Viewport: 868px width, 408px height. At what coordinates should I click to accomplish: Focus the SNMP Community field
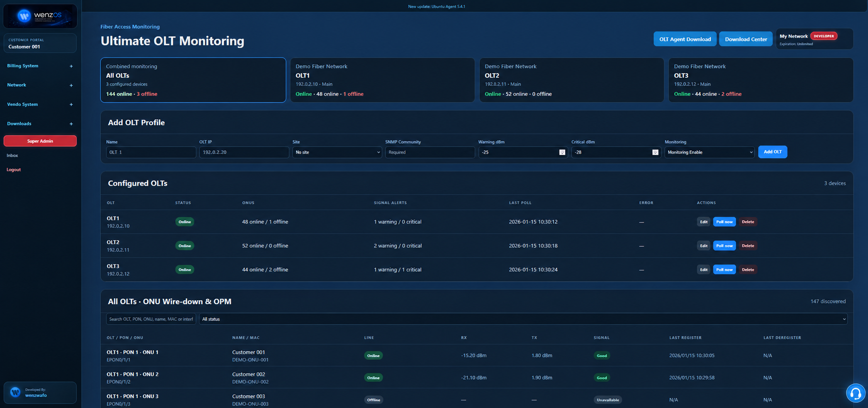click(430, 152)
